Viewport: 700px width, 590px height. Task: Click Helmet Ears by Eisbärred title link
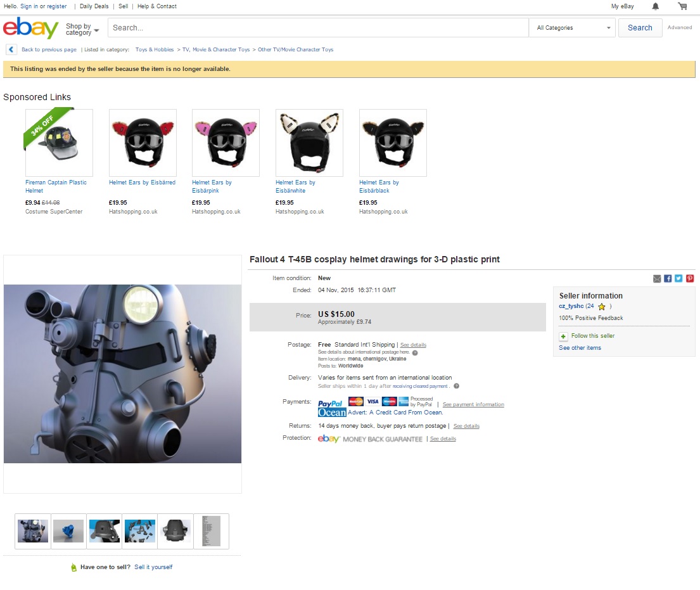[x=143, y=183]
